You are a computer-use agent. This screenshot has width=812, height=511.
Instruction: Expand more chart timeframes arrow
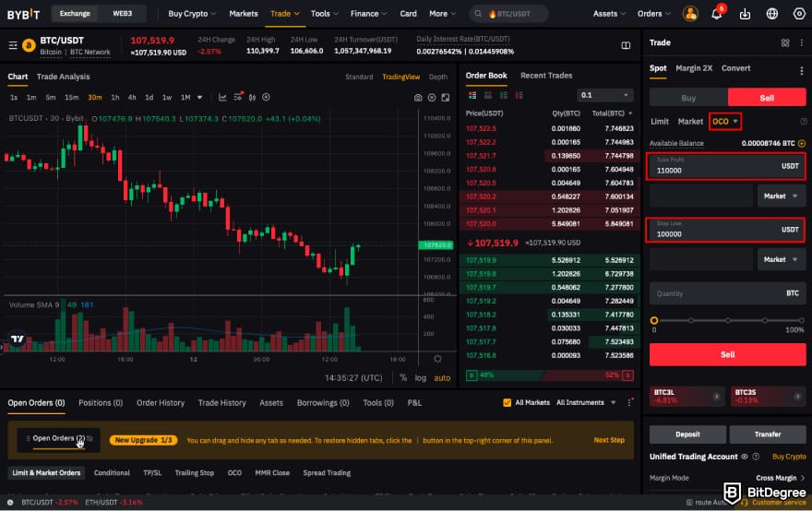click(x=200, y=98)
